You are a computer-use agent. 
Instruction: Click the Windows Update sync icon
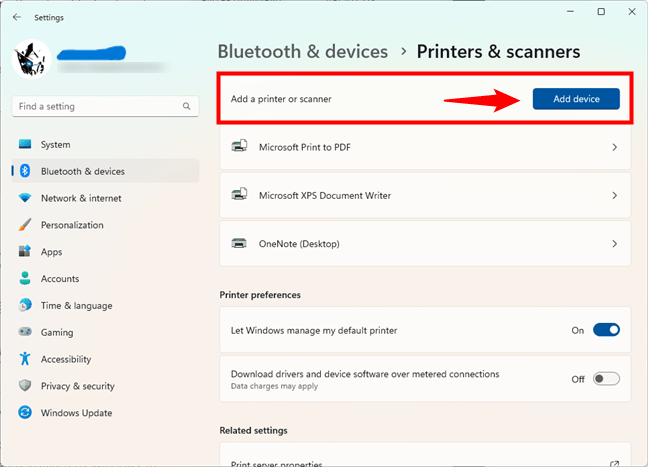point(25,412)
